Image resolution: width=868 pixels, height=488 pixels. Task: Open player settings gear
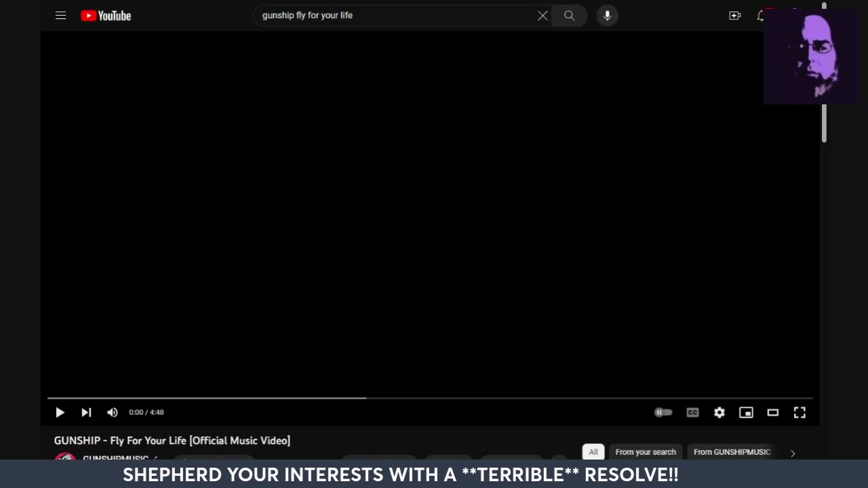point(719,412)
